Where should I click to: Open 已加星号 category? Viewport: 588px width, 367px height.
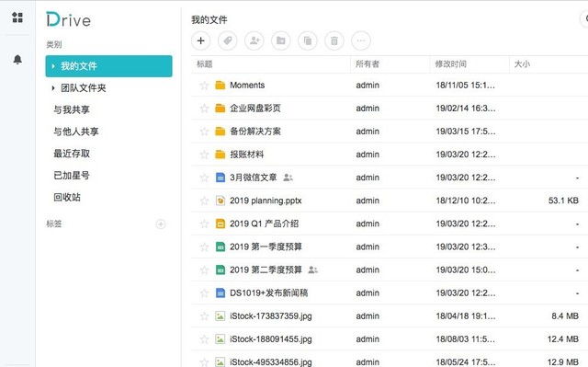point(72,176)
